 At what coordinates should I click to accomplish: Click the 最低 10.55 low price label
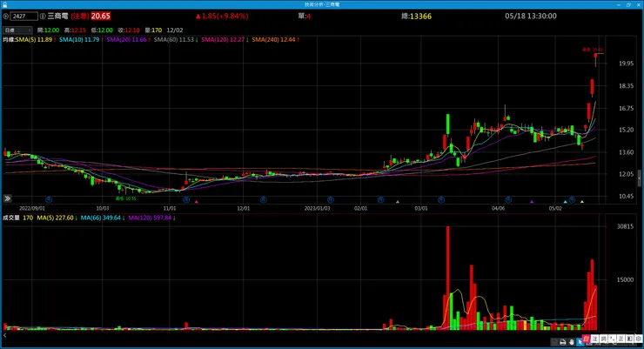[125, 198]
